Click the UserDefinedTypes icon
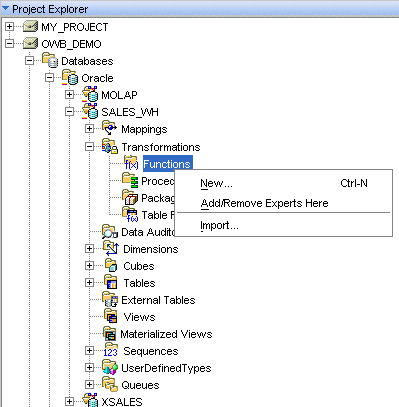Image resolution: width=399 pixels, height=407 pixels. click(x=110, y=367)
